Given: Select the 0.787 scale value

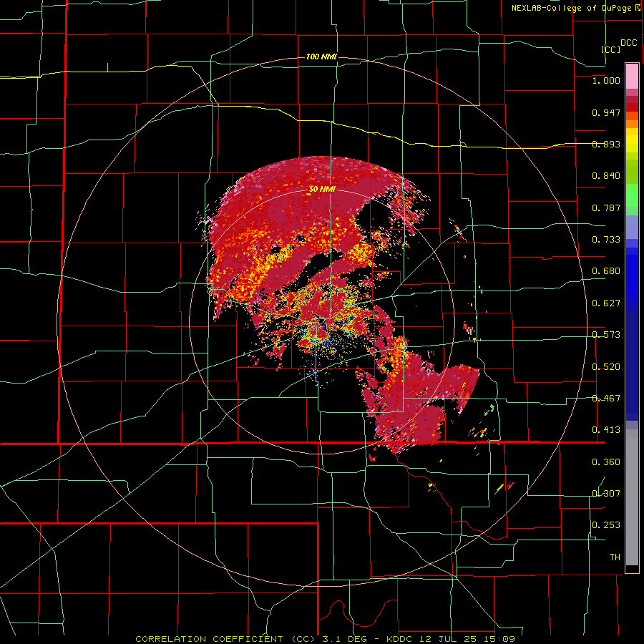Looking at the screenshot, I should click(x=606, y=208).
